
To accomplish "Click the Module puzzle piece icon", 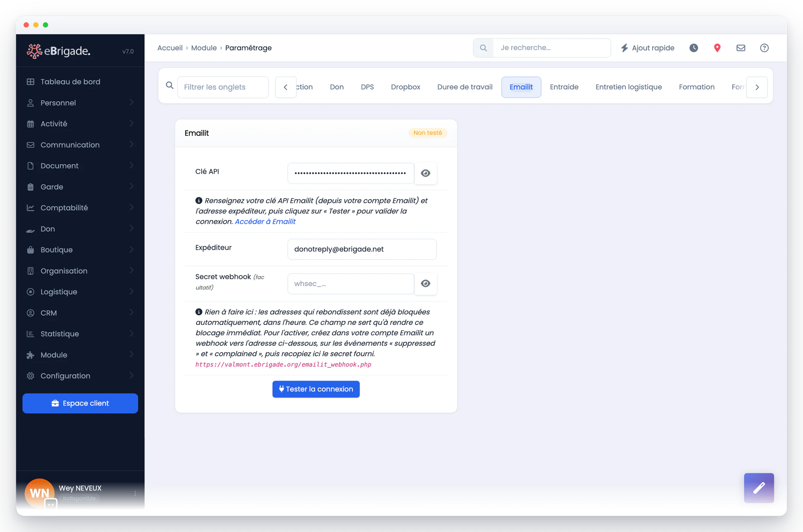I will [30, 355].
